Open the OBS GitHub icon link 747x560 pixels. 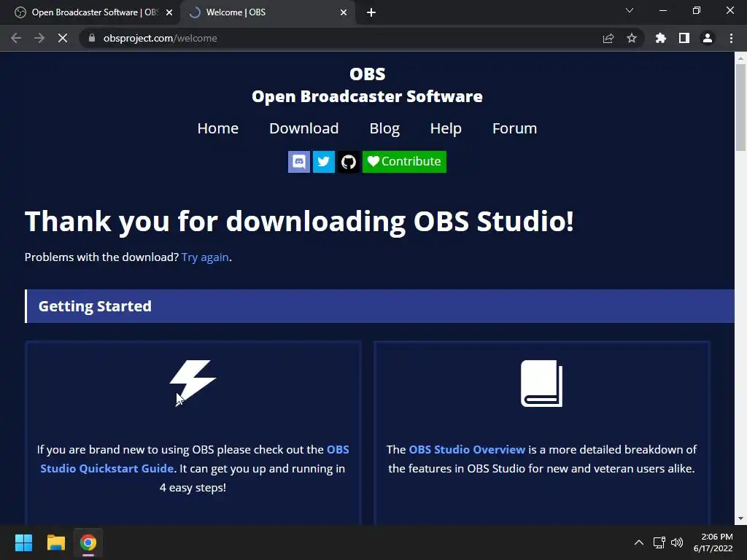(x=349, y=162)
